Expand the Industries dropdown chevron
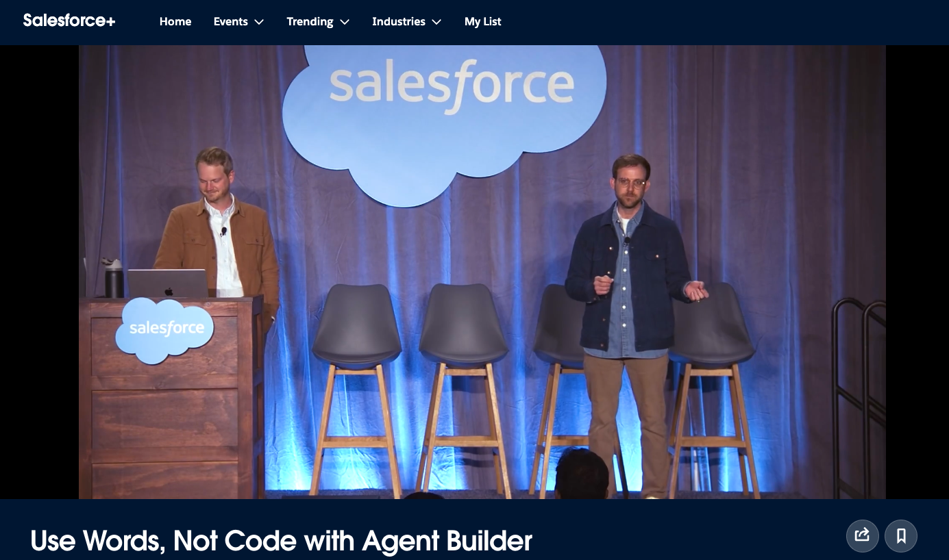949x560 pixels. (436, 22)
